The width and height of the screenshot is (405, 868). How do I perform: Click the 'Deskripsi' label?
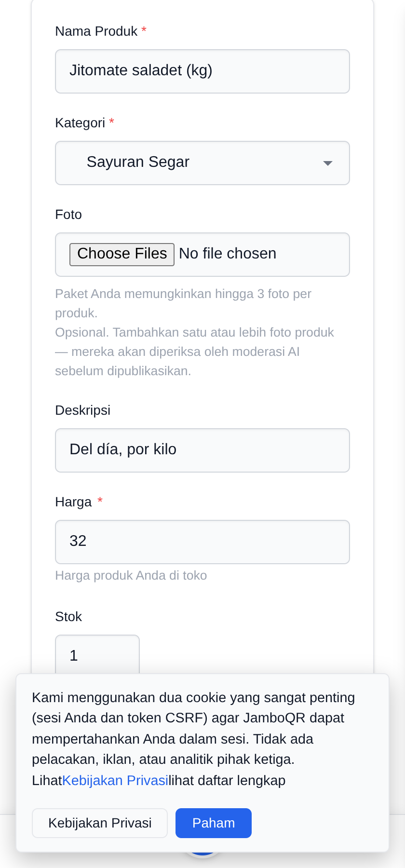pos(83,410)
